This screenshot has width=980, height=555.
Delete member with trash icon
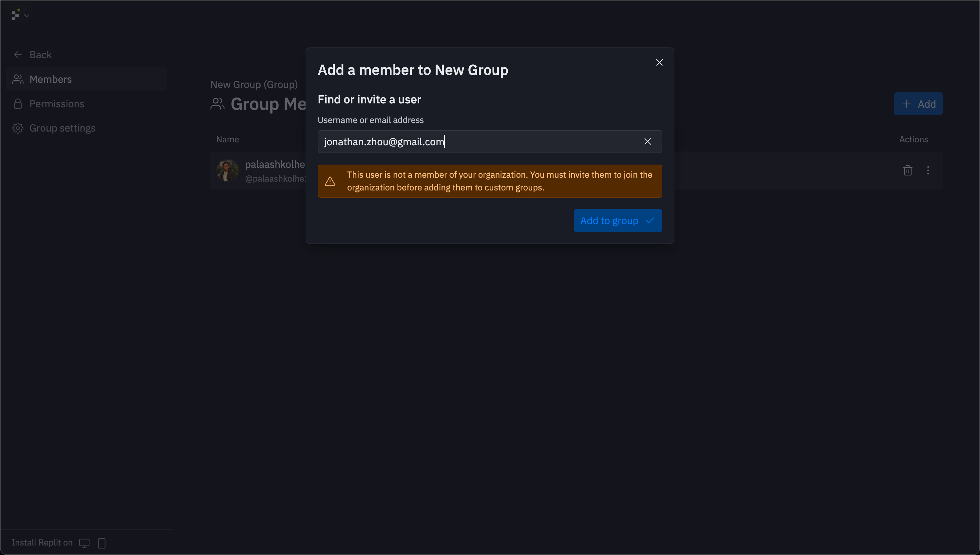(x=908, y=170)
